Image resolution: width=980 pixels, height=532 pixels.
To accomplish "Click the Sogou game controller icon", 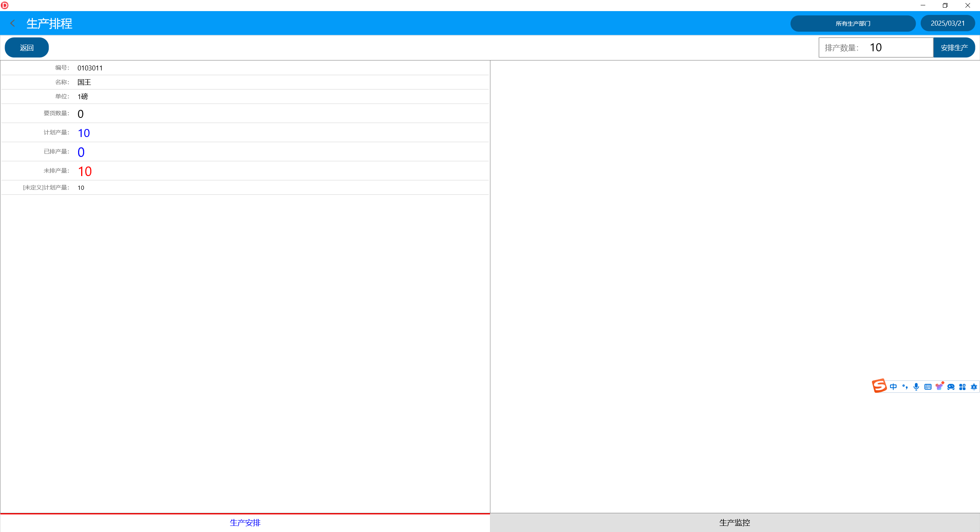I will point(951,387).
